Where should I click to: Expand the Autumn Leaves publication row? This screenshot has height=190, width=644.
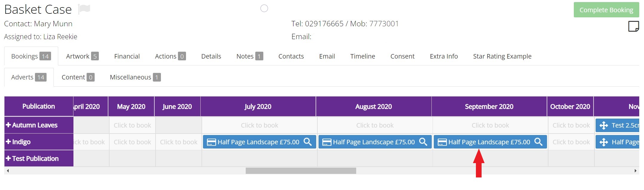[8, 125]
